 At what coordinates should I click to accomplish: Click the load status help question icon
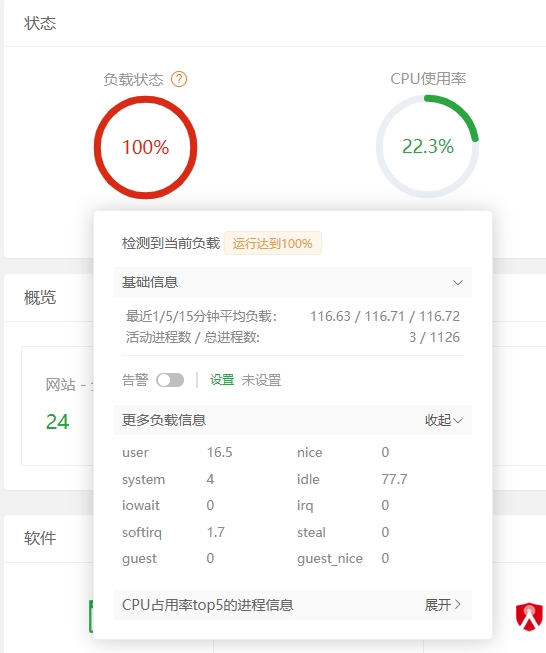point(179,79)
